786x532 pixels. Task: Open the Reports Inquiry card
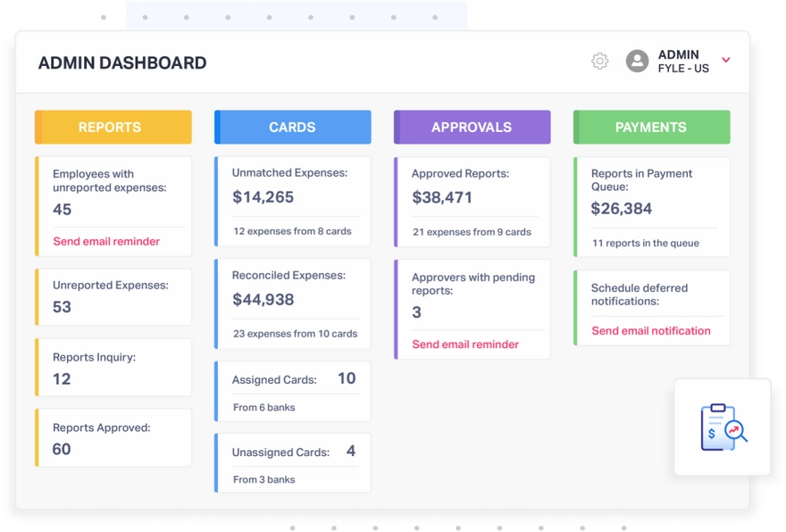(x=113, y=367)
